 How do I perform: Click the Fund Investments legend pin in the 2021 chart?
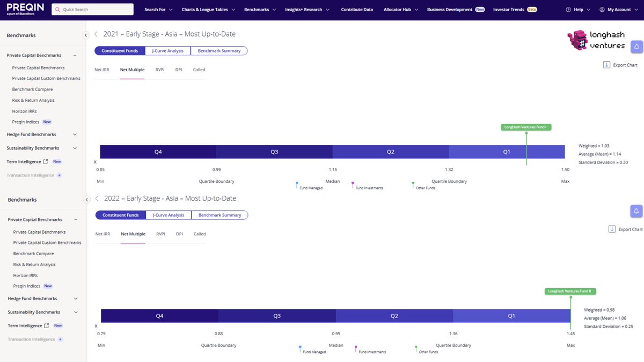[353, 184]
